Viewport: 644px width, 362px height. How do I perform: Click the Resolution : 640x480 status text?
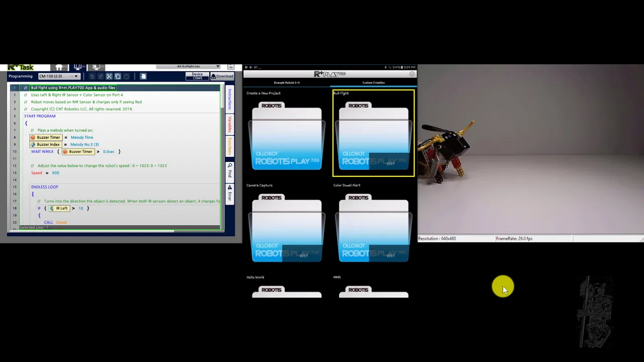437,238
